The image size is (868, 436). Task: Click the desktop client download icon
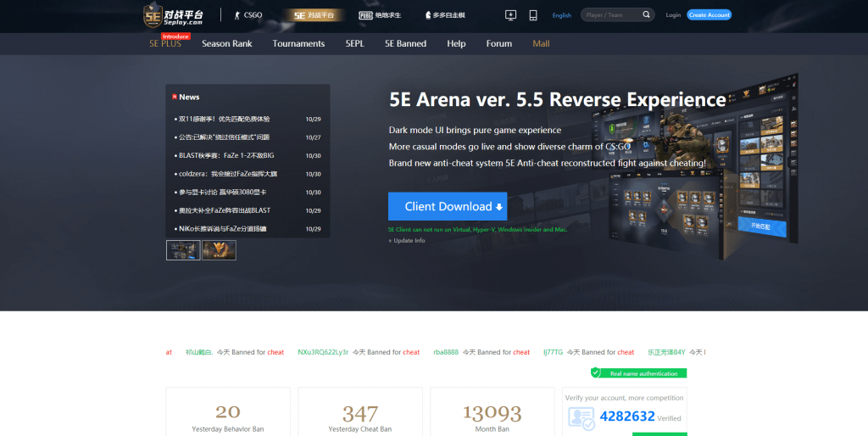tap(511, 15)
